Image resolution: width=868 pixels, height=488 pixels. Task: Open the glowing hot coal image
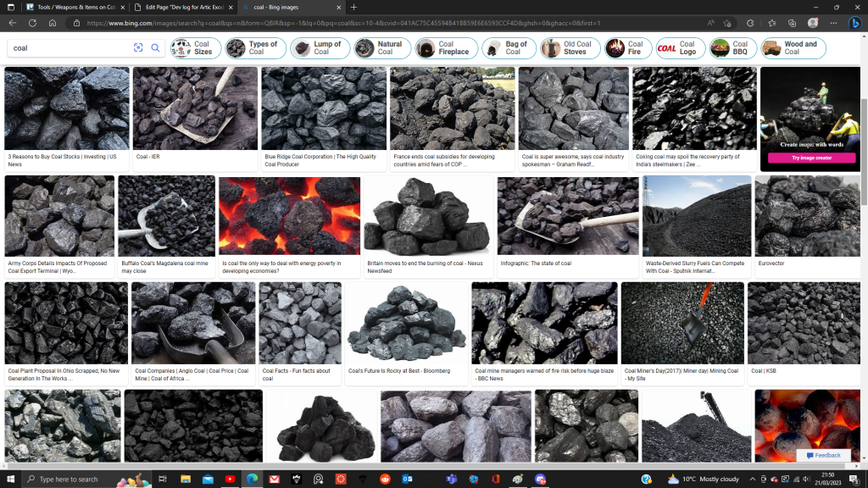click(x=289, y=215)
